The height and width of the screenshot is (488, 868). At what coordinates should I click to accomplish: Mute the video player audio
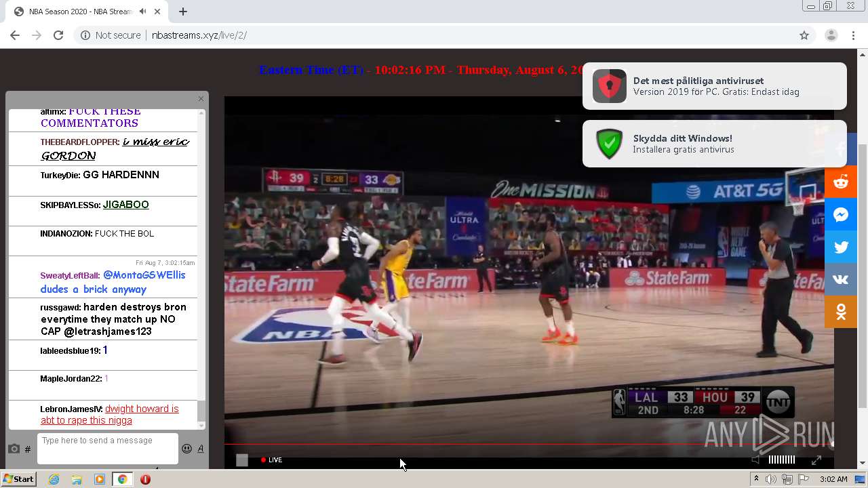(755, 460)
